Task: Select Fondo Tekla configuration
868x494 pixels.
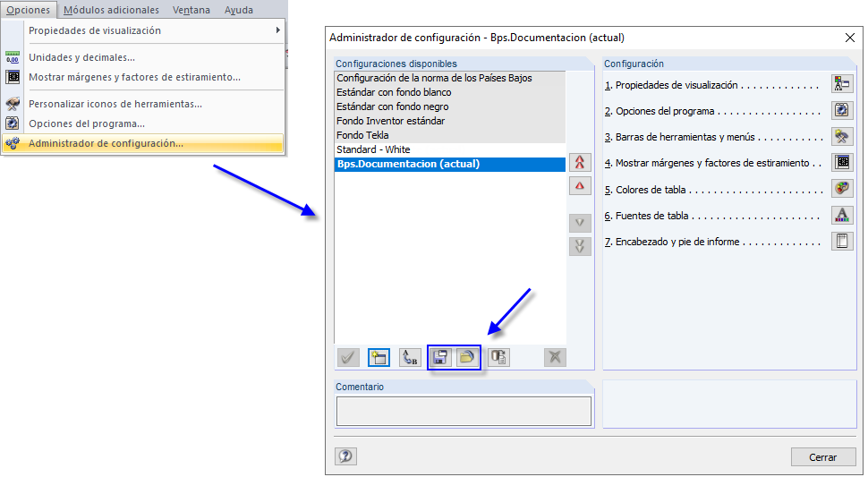Action: point(450,135)
